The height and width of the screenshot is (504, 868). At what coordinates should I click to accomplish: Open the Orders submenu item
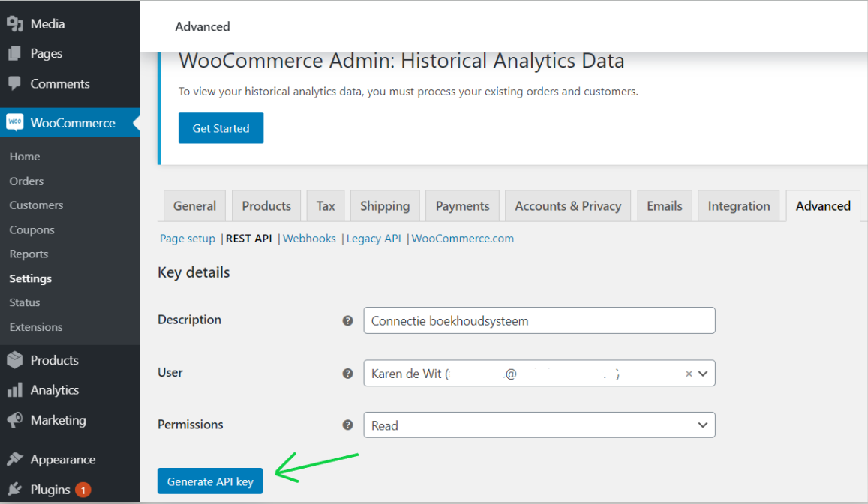pos(26,181)
